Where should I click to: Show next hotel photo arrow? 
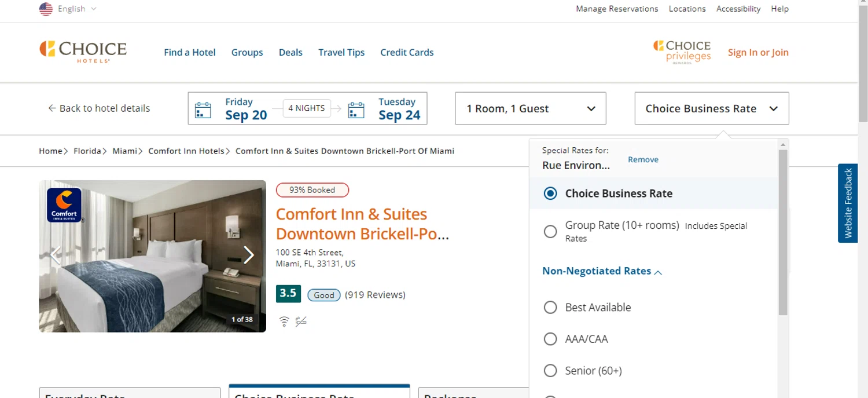click(248, 255)
